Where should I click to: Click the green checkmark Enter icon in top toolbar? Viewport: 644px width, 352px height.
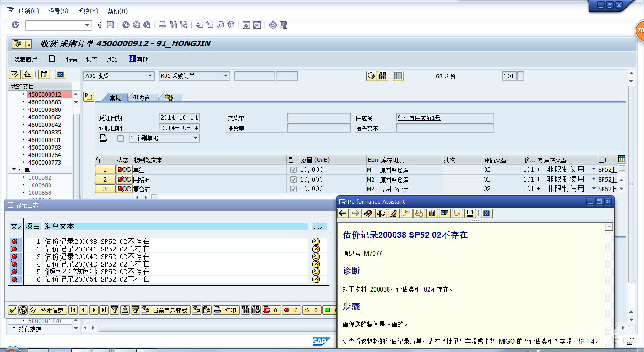click(16, 25)
